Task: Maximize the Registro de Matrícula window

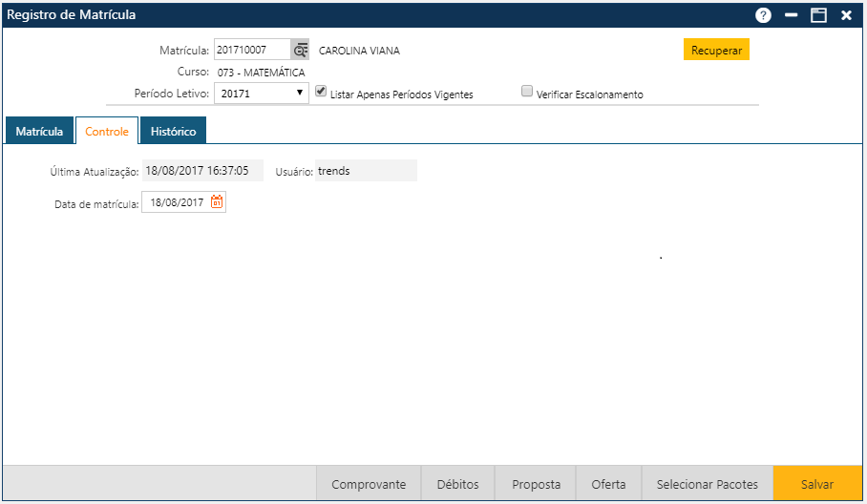Action: tap(818, 15)
